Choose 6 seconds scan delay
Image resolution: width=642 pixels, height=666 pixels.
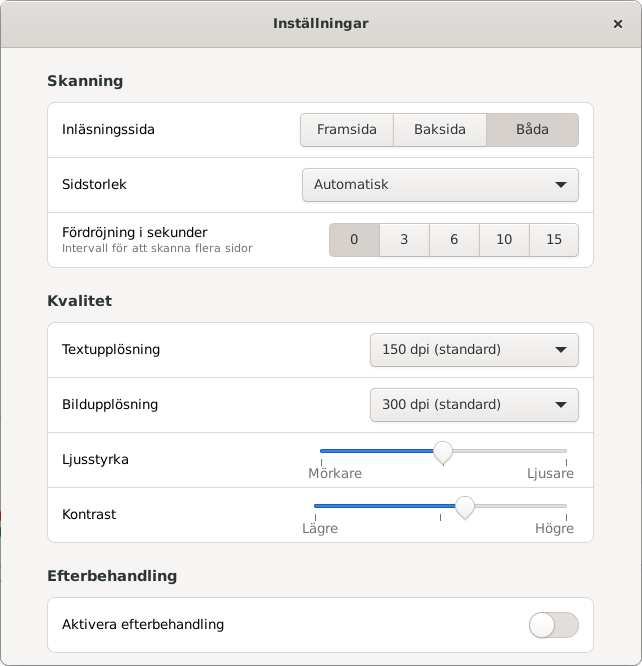(454, 240)
